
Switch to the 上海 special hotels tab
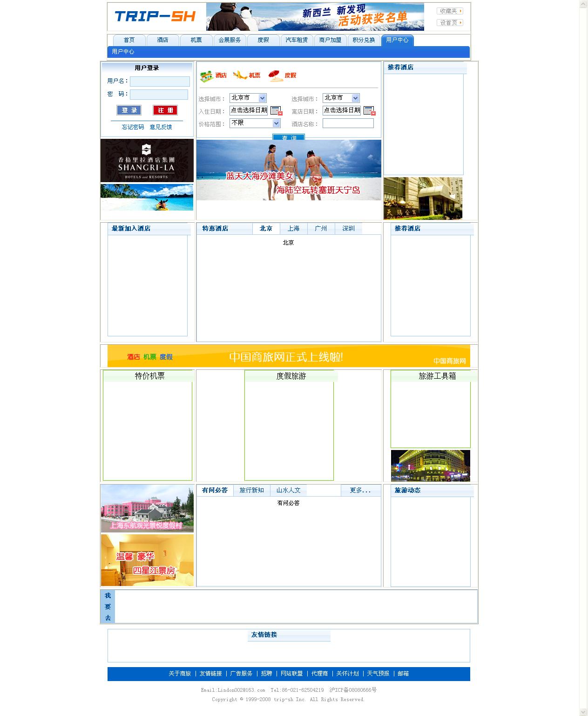coord(293,229)
